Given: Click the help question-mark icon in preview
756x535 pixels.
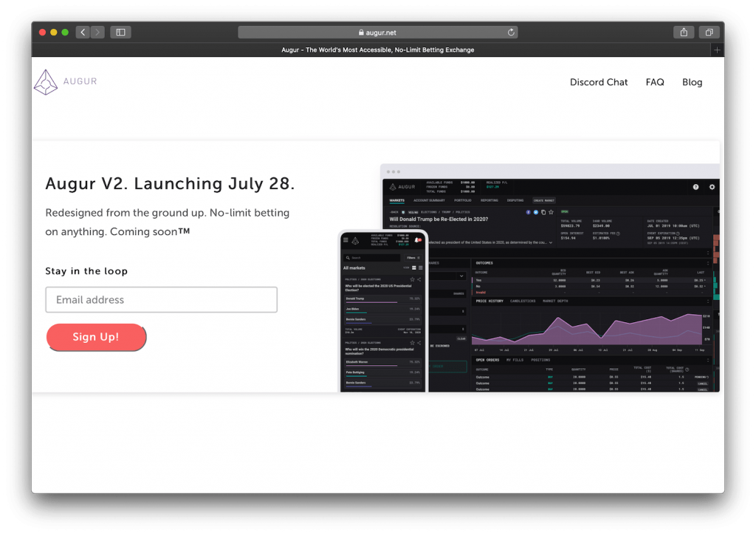Looking at the screenshot, I should click(695, 187).
